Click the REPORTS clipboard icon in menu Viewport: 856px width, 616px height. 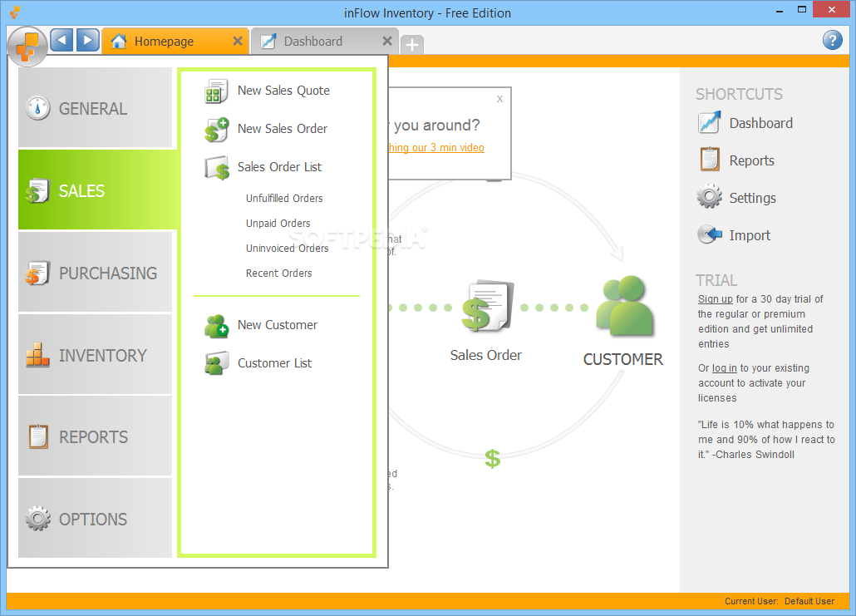pyautogui.click(x=38, y=437)
